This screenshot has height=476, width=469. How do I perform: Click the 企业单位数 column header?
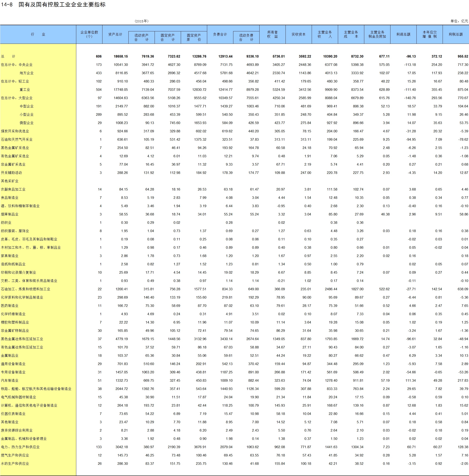(89, 34)
